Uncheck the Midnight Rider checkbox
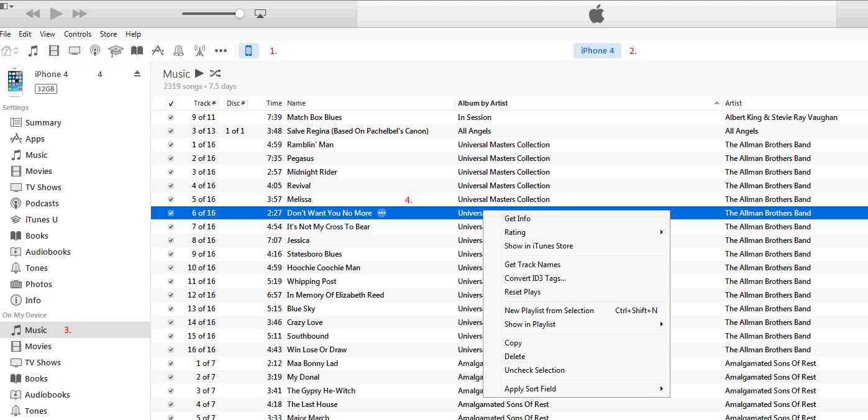 (171, 172)
